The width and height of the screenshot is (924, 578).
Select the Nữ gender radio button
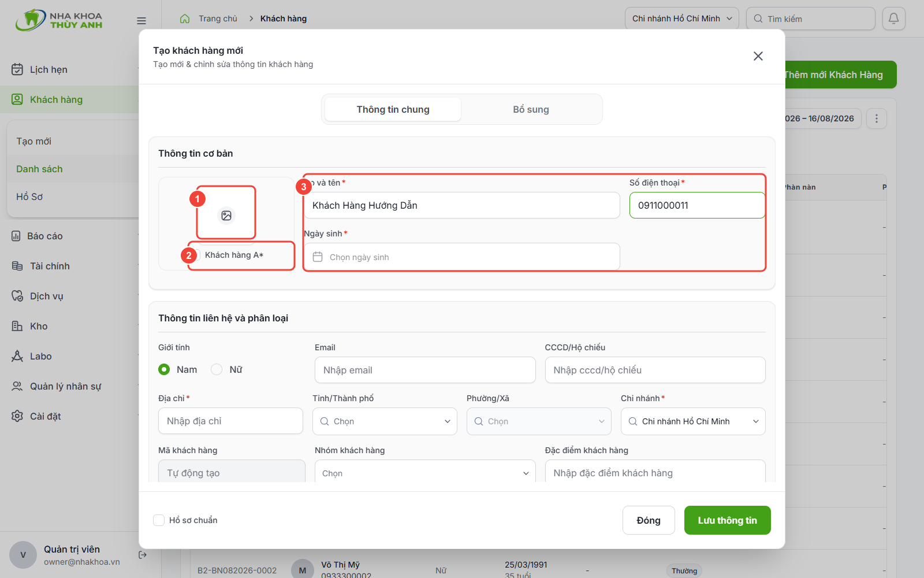pos(217,369)
